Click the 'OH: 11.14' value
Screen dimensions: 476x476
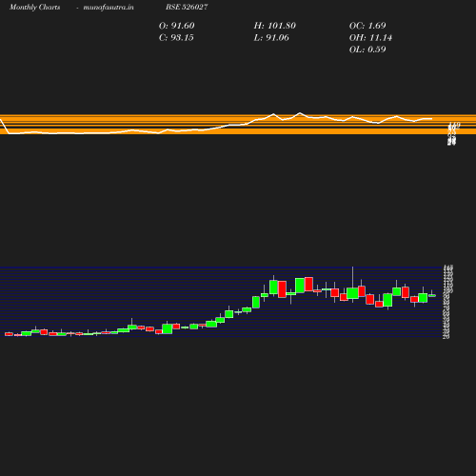(x=370, y=38)
